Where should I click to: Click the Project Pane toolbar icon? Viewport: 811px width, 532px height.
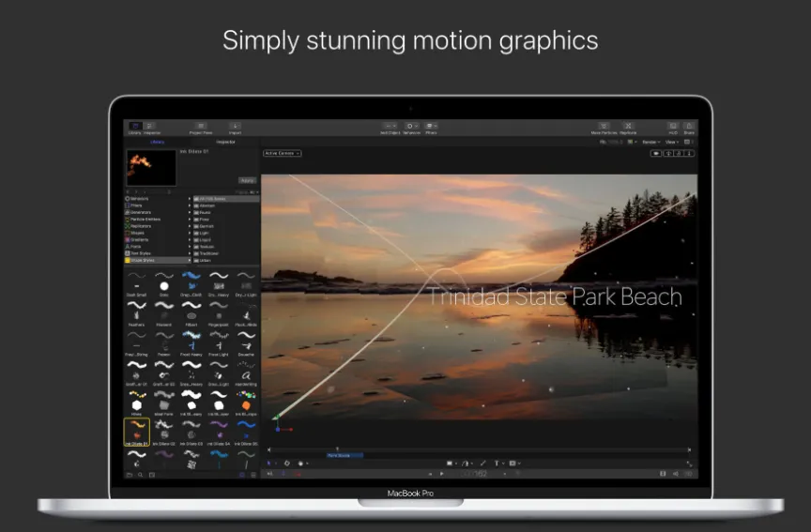pos(201,126)
